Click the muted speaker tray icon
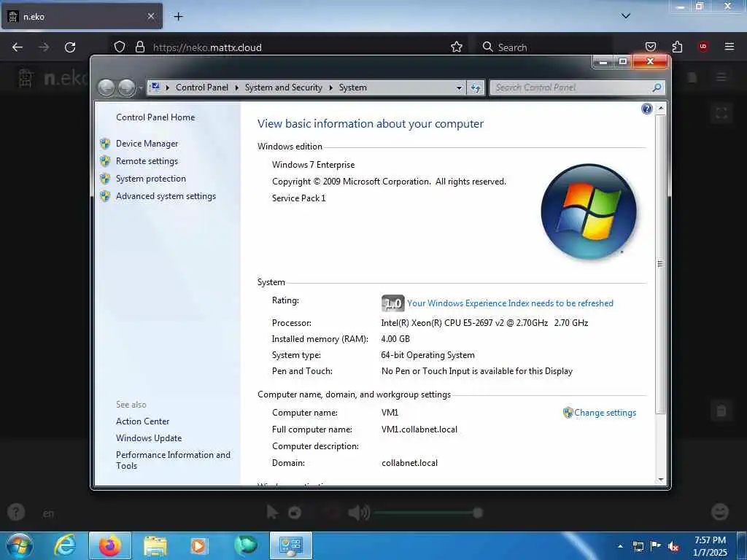 click(x=673, y=547)
